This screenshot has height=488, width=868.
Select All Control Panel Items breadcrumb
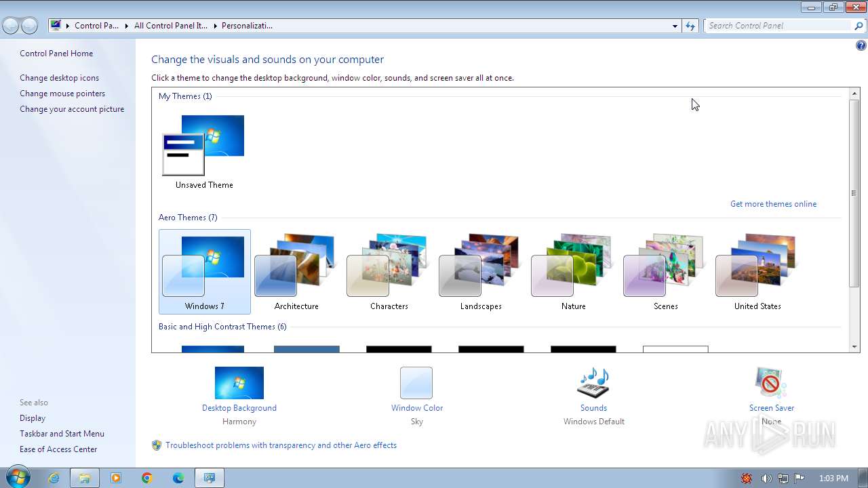pos(171,26)
